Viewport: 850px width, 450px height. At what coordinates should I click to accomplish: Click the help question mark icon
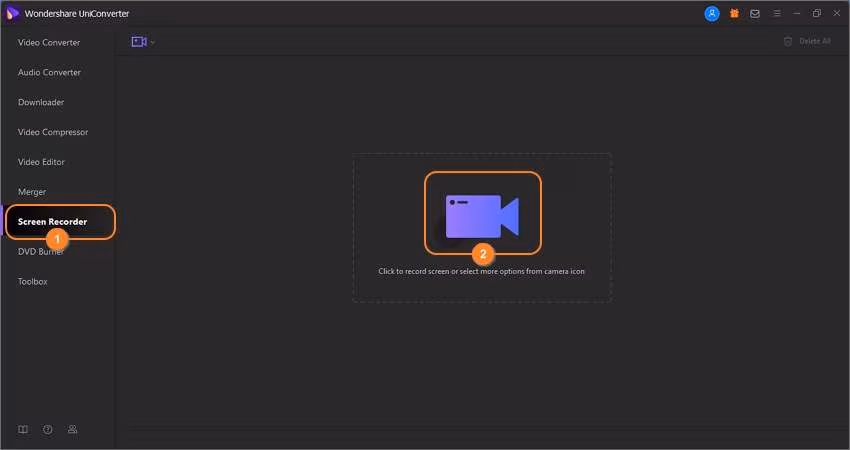point(48,429)
